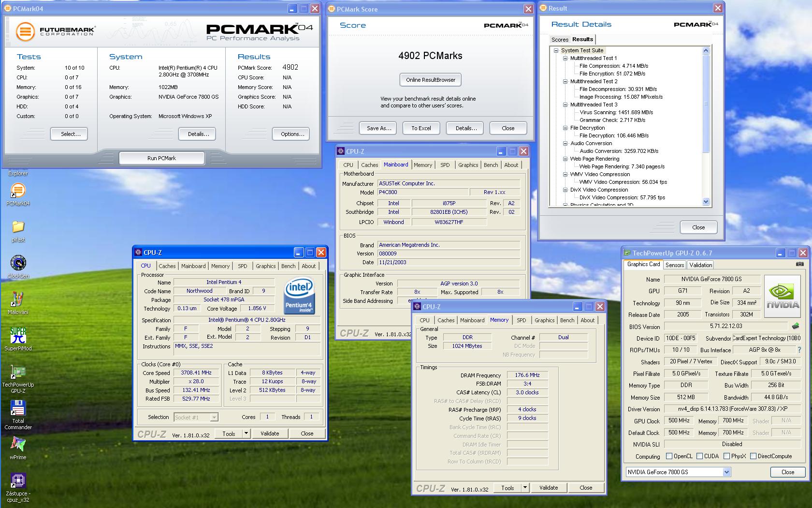Click the To Excel button
This screenshot has height=508, width=812.
(421, 128)
